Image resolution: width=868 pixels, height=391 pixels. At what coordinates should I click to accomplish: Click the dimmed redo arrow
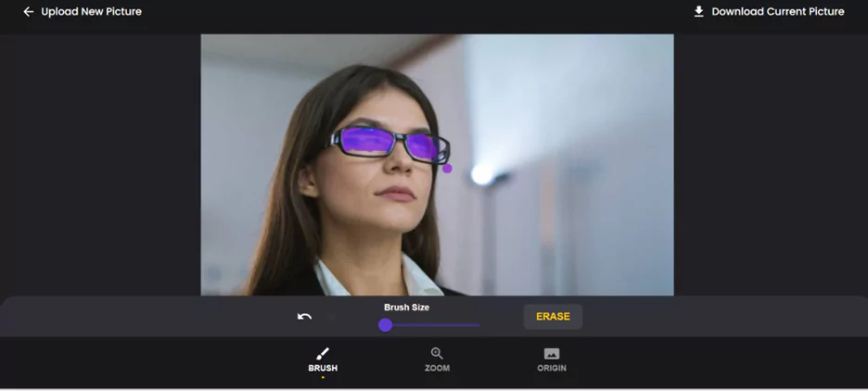pyautogui.click(x=331, y=316)
